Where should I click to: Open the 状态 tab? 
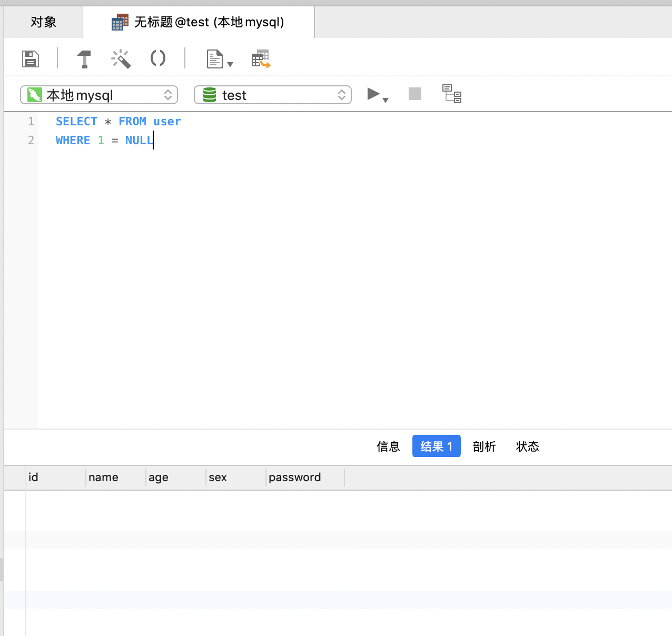click(528, 446)
